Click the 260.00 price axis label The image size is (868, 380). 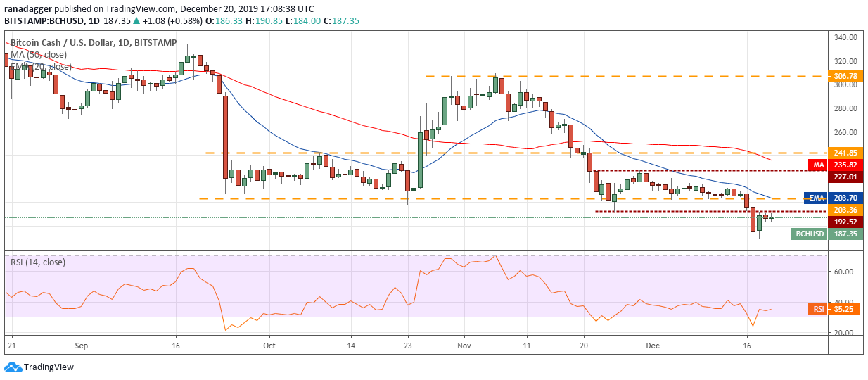(845, 132)
